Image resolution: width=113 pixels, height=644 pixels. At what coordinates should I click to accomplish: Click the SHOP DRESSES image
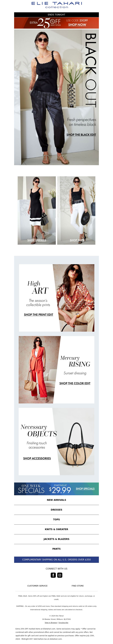click(x=37, y=211)
